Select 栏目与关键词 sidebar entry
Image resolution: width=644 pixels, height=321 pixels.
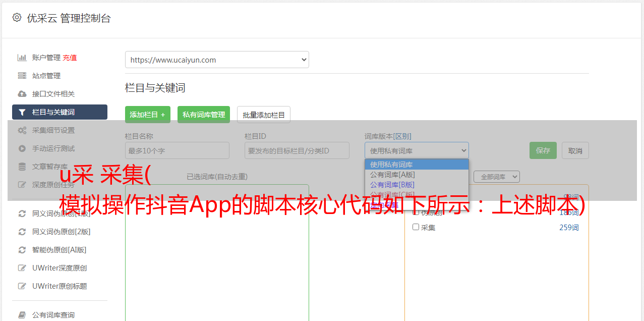(x=60, y=112)
